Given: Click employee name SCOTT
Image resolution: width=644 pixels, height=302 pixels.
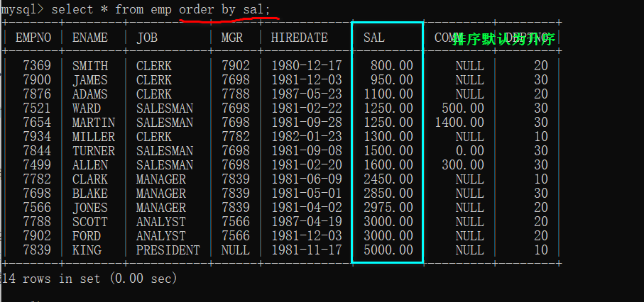Looking at the screenshot, I should click(x=90, y=222).
